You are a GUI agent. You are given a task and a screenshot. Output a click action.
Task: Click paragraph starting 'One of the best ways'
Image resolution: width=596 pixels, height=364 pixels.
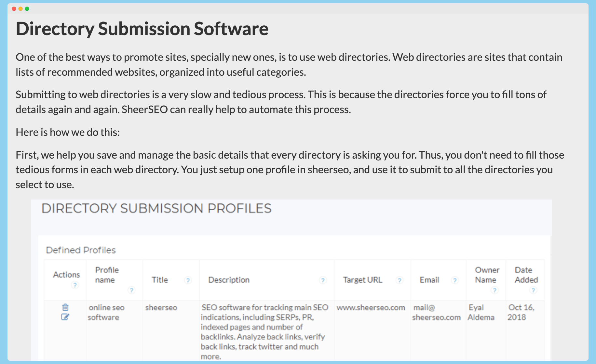pos(289,65)
